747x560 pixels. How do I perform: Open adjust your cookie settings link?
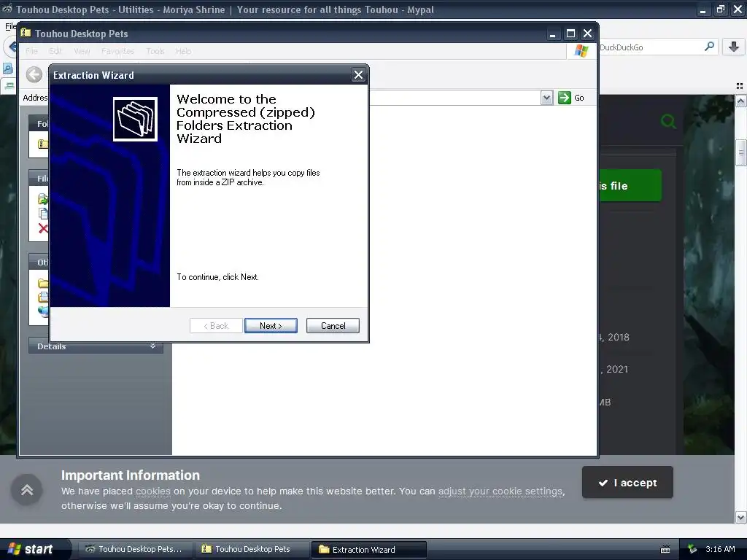coord(500,491)
